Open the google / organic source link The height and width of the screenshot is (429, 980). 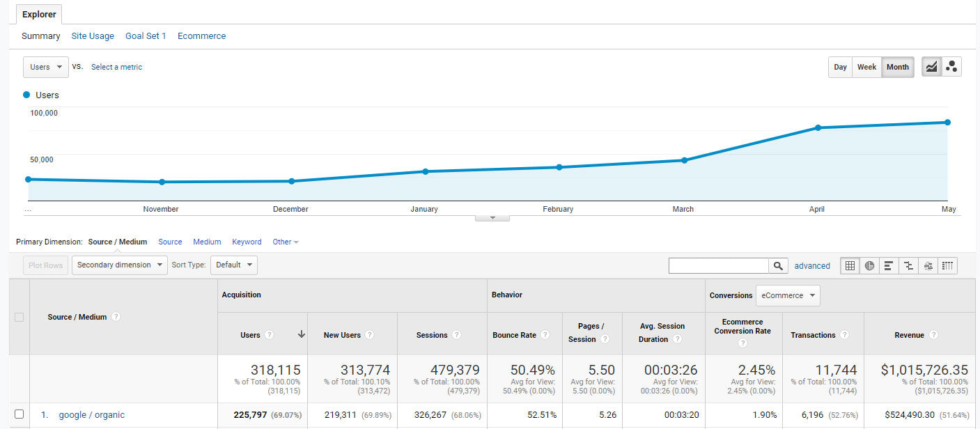pos(91,415)
